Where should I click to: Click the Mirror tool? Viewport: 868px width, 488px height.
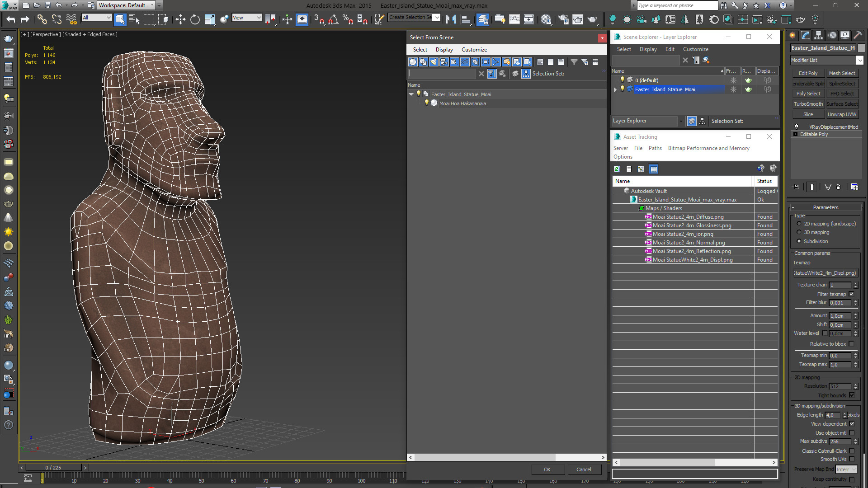[451, 19]
